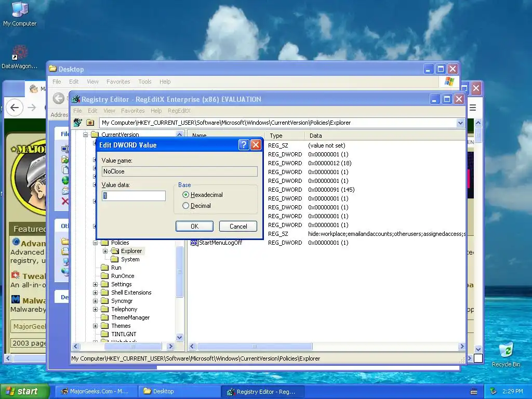Click the Back button in Desktop explorer window

pyautogui.click(x=58, y=98)
